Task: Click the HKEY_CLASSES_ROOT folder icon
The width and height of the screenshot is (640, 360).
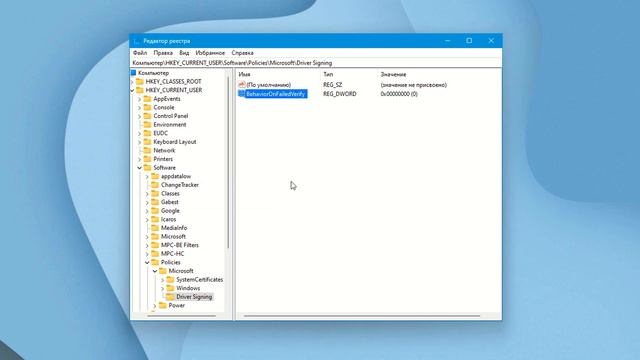Action: click(140, 81)
